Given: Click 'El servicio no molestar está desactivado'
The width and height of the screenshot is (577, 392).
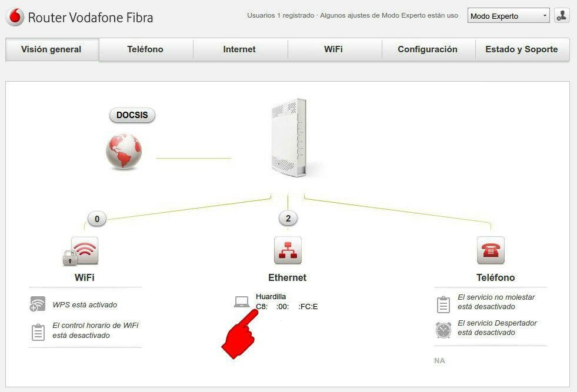Looking at the screenshot, I should [x=496, y=301].
